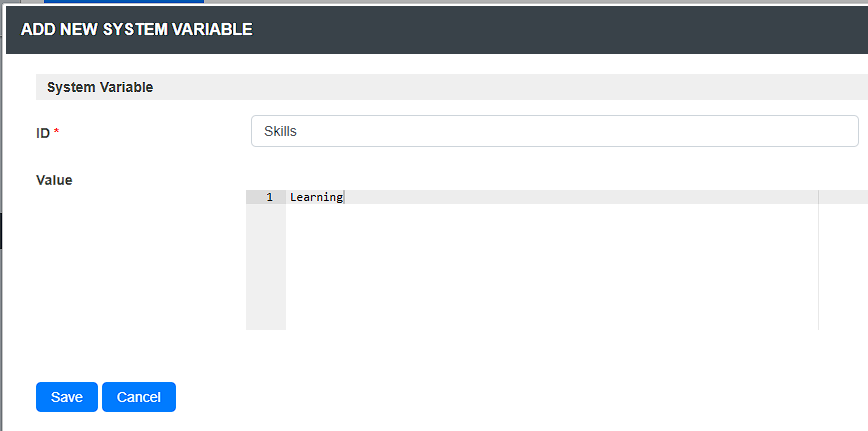Screen dimensions: 868x431
Task: Click the "Value" field label
Action: coord(54,180)
